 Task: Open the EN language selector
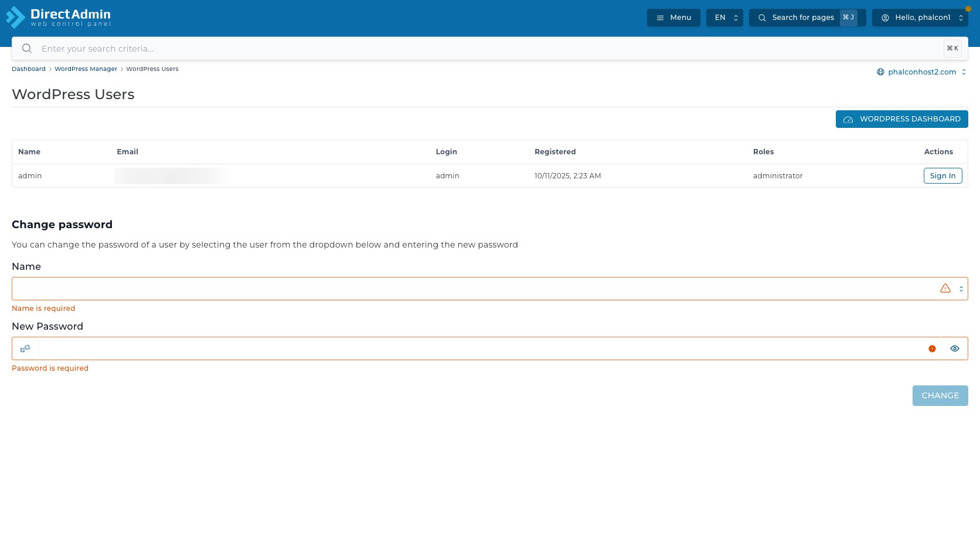(724, 18)
